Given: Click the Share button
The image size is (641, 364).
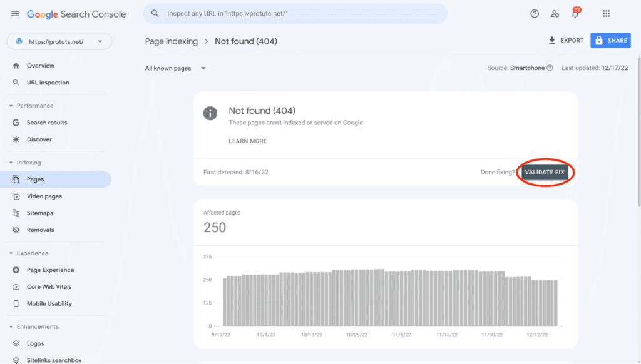Looking at the screenshot, I should tap(610, 41).
